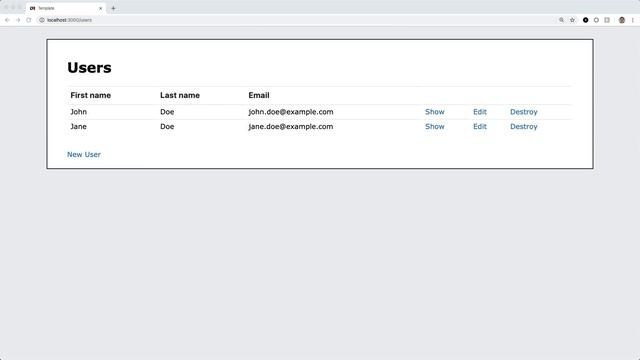
Task: Edit Jane Doe's user record
Action: (x=480, y=127)
